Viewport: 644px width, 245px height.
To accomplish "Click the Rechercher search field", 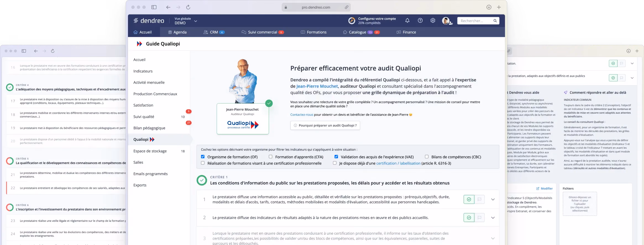I will click(x=478, y=21).
